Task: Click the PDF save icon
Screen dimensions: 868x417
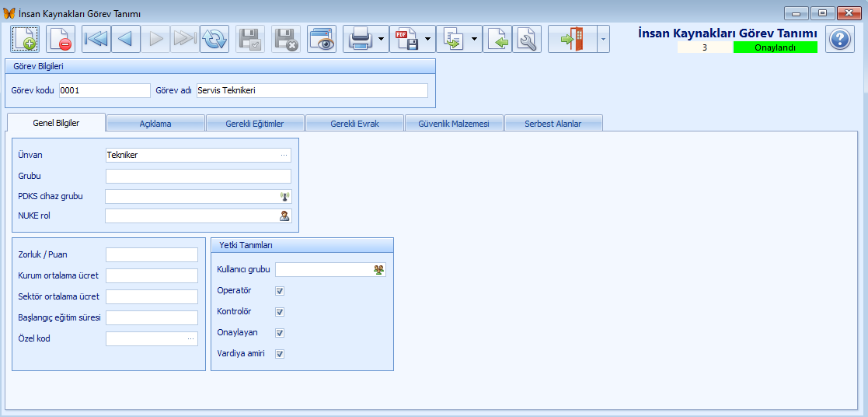Action: (x=406, y=39)
